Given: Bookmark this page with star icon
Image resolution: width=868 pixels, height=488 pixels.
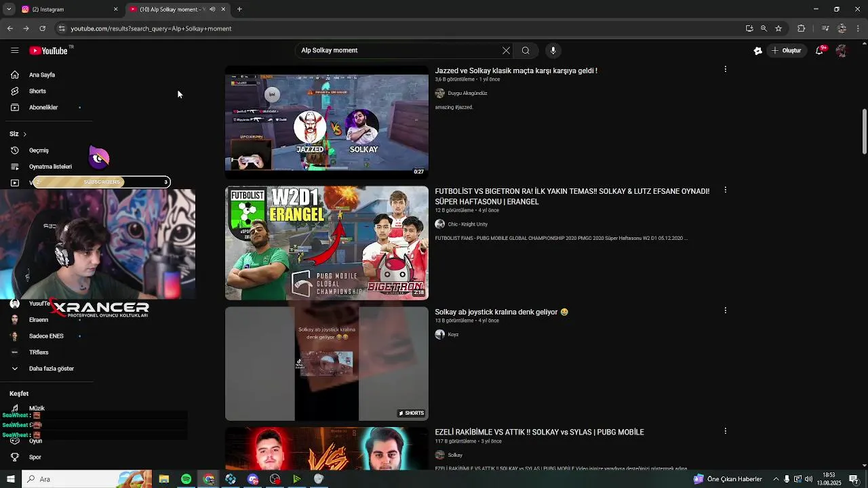Looking at the screenshot, I should pos(778,28).
